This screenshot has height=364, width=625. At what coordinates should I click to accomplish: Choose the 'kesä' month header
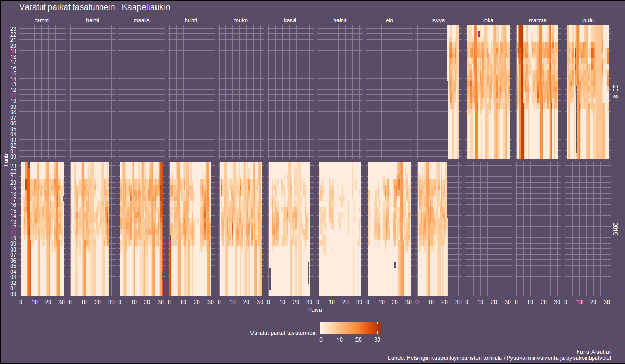(x=290, y=21)
